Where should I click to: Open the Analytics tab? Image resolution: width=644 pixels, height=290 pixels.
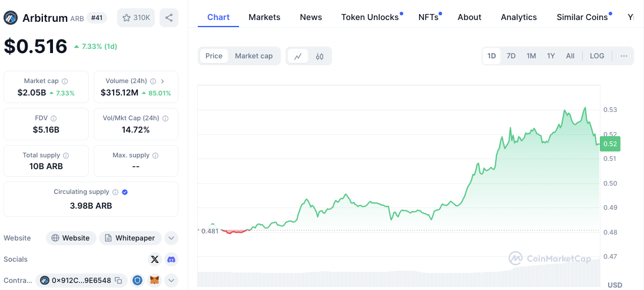519,17
